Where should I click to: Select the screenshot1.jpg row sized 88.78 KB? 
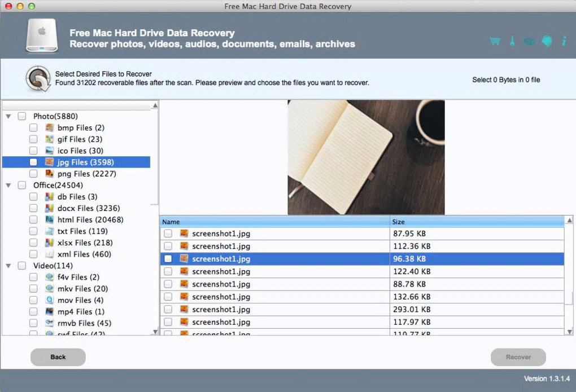(x=362, y=284)
